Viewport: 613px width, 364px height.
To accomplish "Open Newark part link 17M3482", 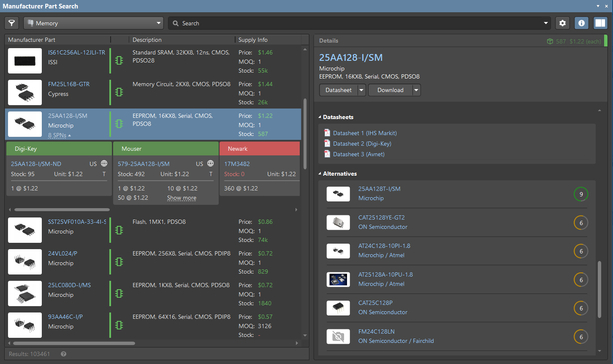I will point(237,164).
